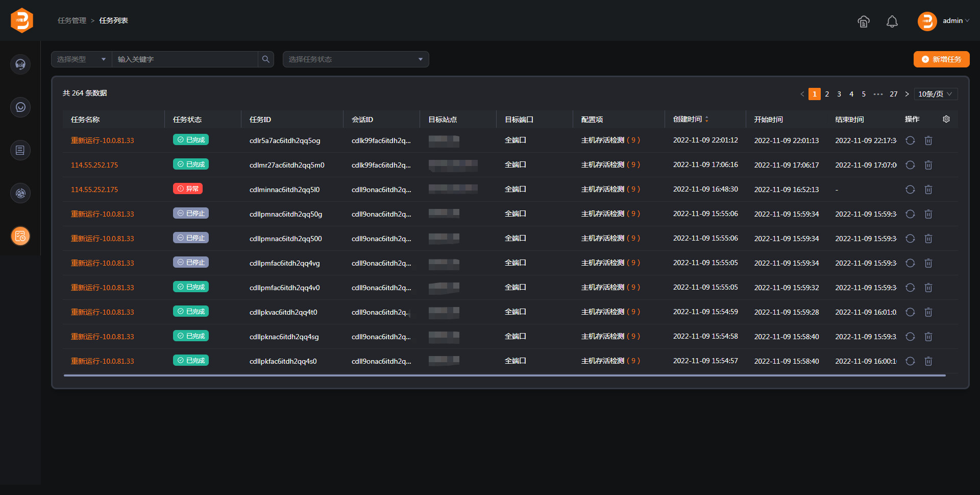Open the first 重新运行-10.0.81.33 task at 22:01:12
Screen dimensions: 980x495
pyautogui.click(x=102, y=140)
